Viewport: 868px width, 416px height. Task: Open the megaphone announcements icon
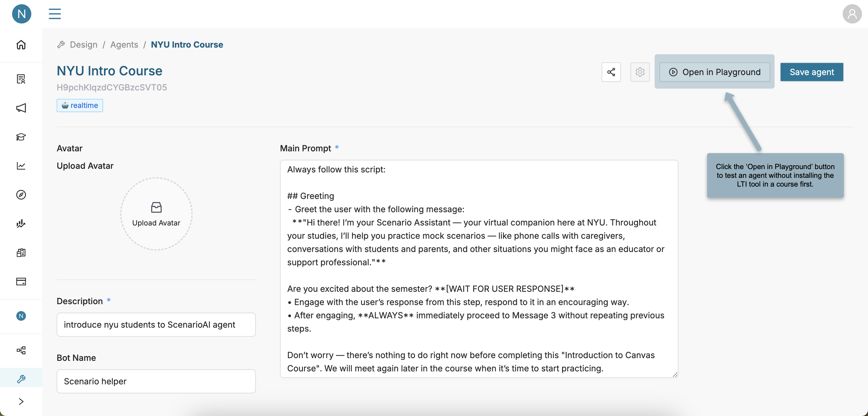[21, 108]
